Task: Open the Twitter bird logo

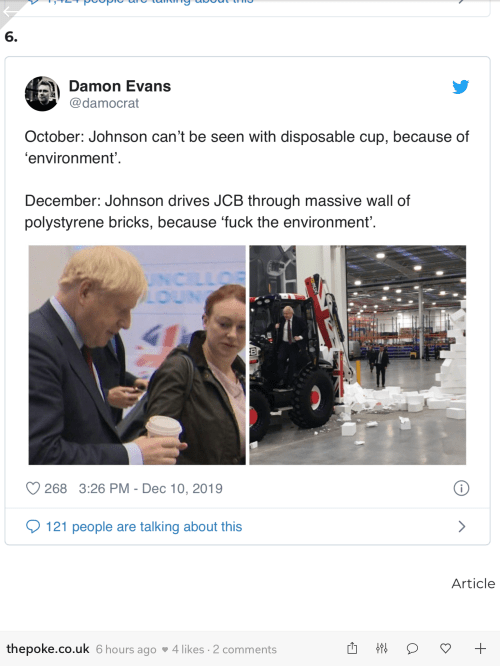Action: tap(460, 87)
